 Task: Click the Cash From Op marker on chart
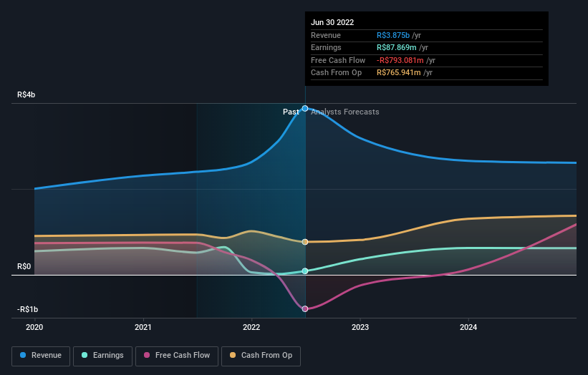305,242
